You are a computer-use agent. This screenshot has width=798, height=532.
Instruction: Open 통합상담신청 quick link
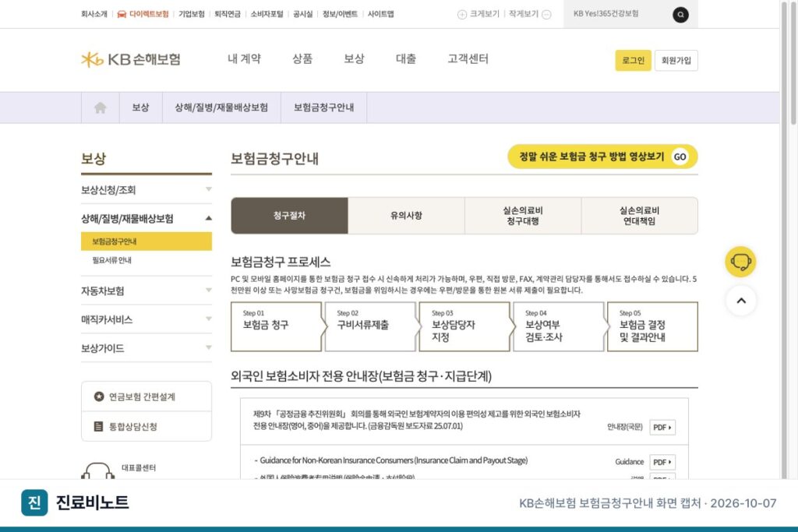(x=146, y=427)
